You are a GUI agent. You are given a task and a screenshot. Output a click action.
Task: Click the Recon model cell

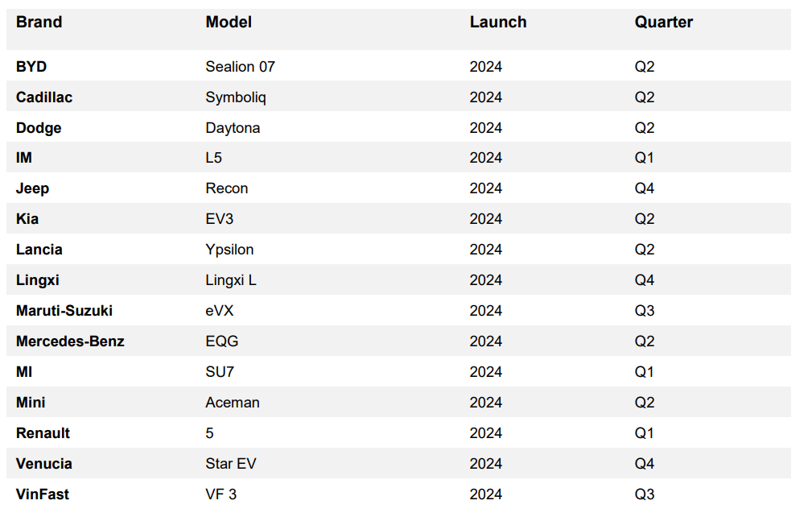coord(227,188)
